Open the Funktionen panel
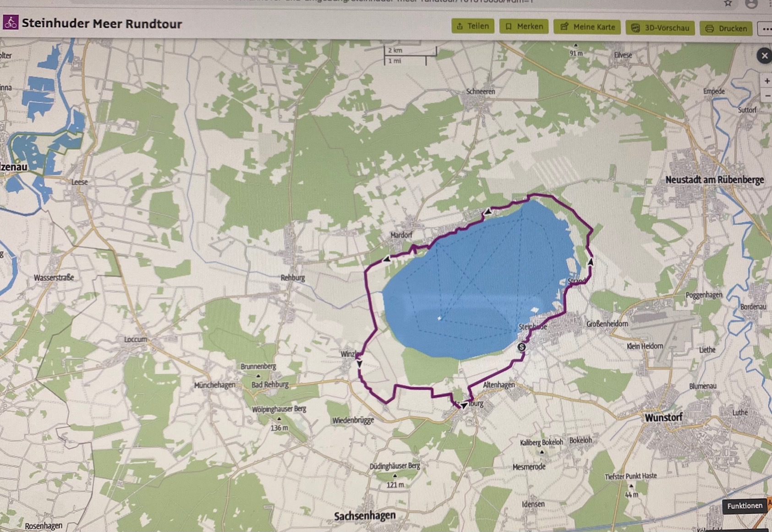Image resolution: width=772 pixels, height=532 pixels. (745, 506)
